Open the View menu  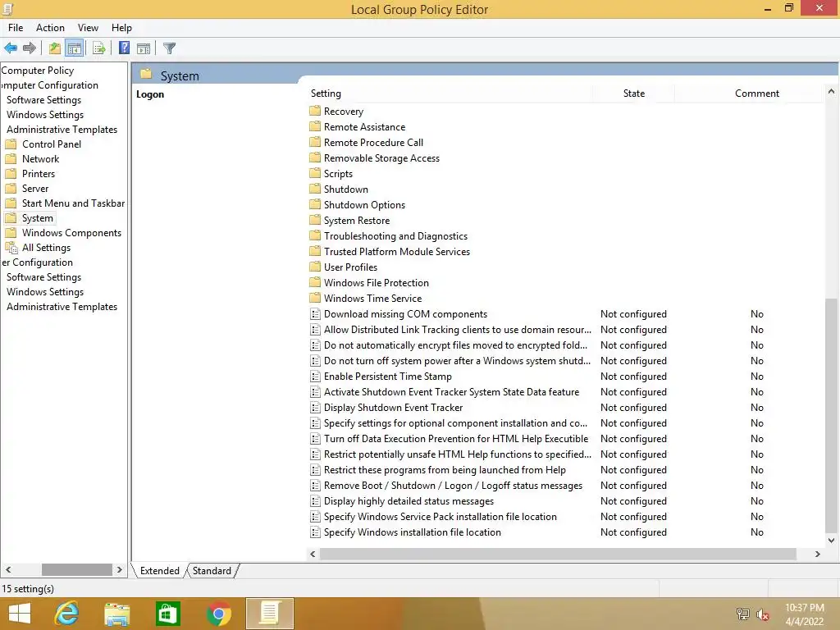point(88,28)
